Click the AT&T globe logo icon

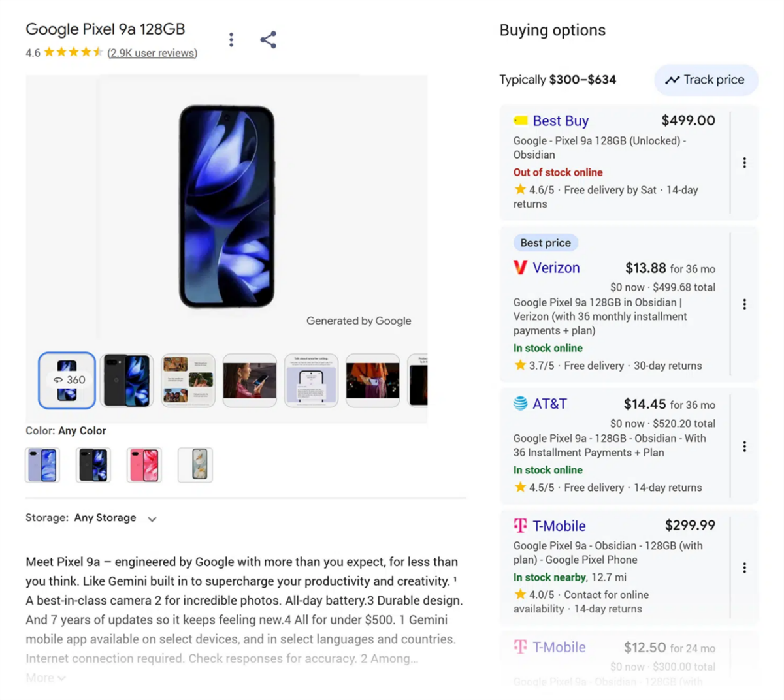click(520, 404)
